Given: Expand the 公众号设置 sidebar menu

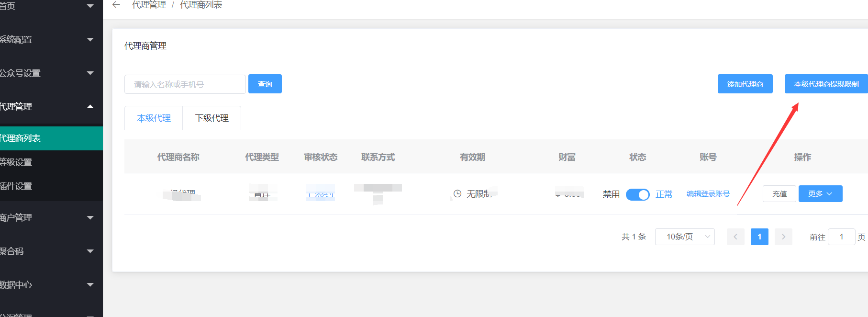Looking at the screenshot, I should point(51,73).
